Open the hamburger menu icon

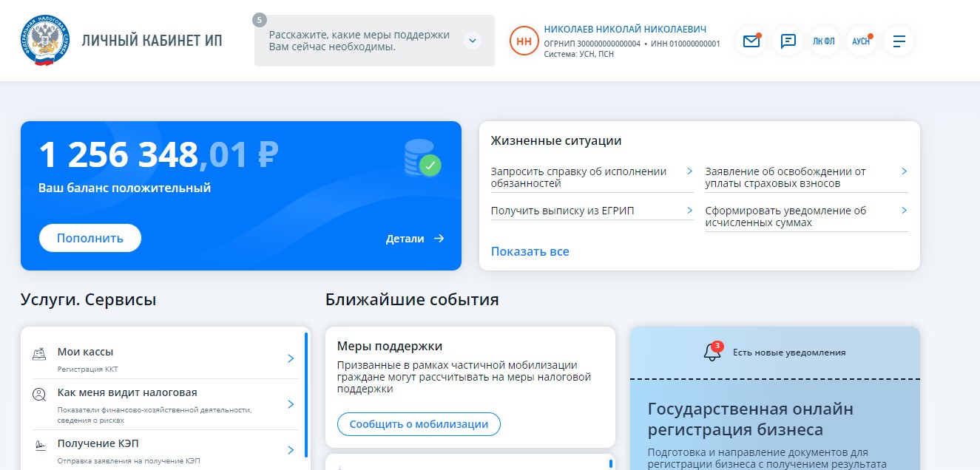898,41
